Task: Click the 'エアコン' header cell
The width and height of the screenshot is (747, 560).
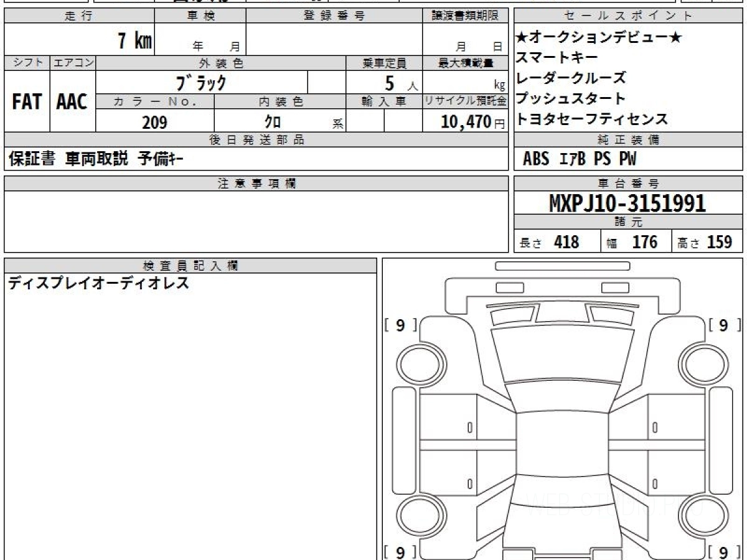Action: pyautogui.click(x=73, y=63)
